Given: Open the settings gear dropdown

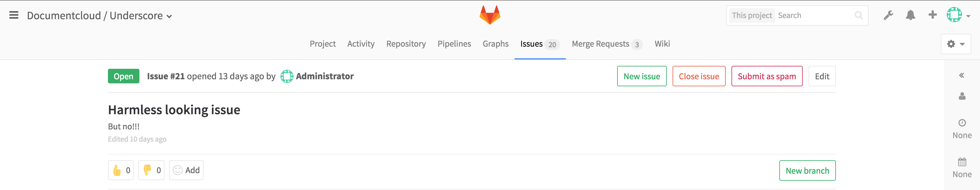Looking at the screenshot, I should [x=956, y=44].
